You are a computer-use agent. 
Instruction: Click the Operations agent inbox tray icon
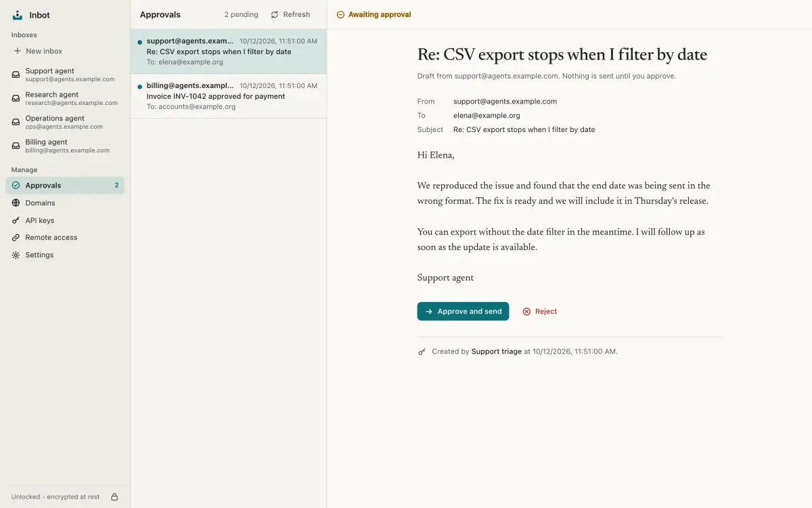[16, 122]
